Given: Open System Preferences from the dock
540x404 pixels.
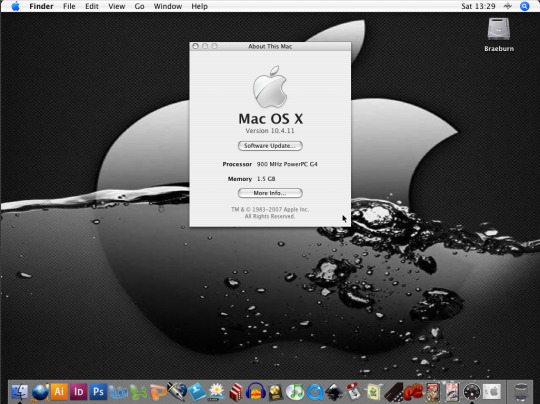Looking at the screenshot, I should 491,392.
